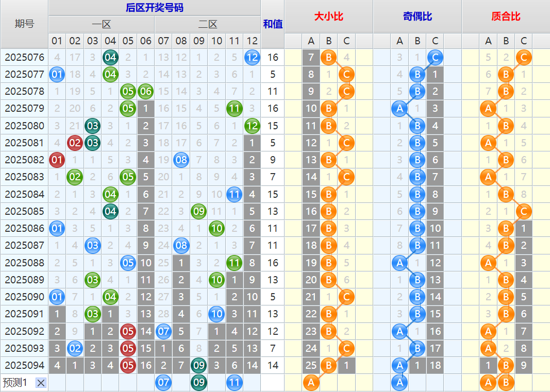Click 质合比 orange A ball in row 2025088
Viewport: 550px width, 392px height.
pos(488,263)
